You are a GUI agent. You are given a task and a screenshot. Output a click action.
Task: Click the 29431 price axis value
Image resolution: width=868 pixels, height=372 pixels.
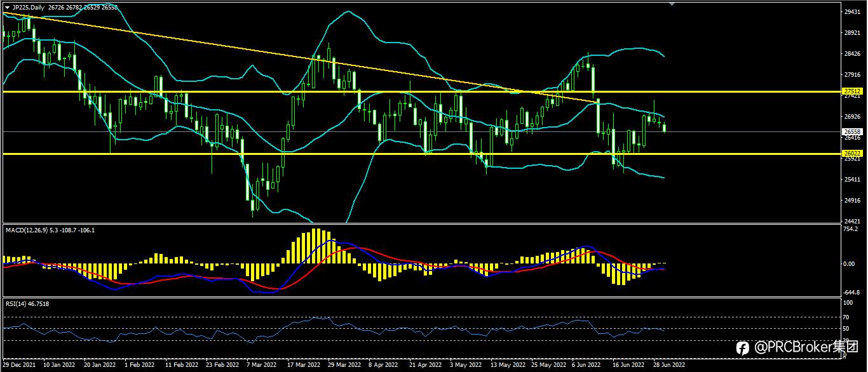(852, 11)
